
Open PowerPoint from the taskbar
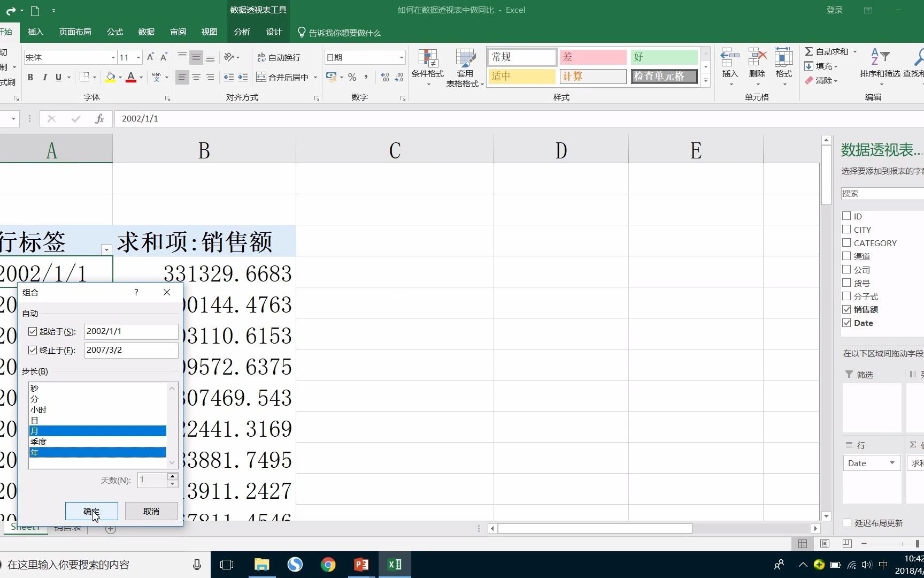pyautogui.click(x=361, y=565)
